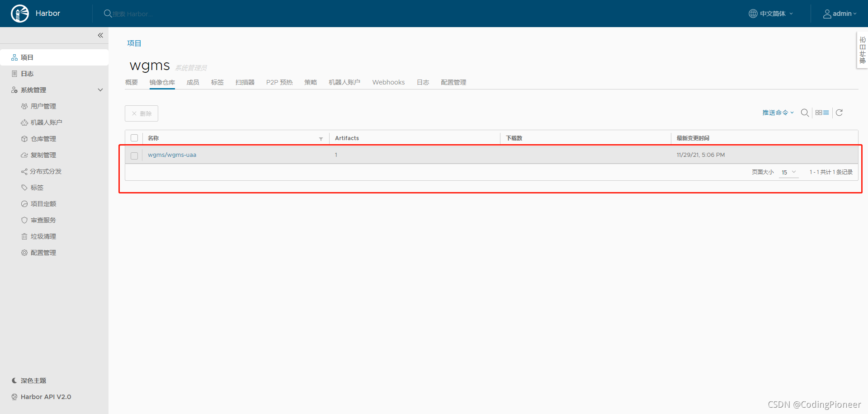Image resolution: width=868 pixels, height=414 pixels.
Task: Click the magnifier icon in the repository toolbar
Action: pyautogui.click(x=805, y=113)
